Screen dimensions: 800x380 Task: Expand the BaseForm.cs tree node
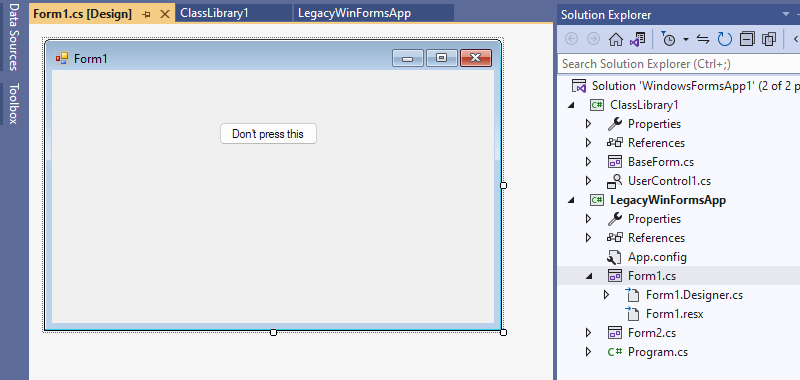[588, 162]
